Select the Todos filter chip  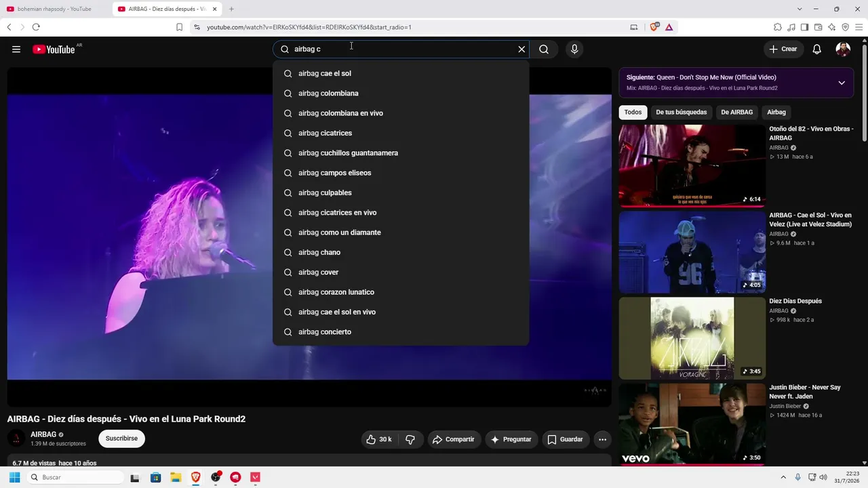click(x=633, y=113)
